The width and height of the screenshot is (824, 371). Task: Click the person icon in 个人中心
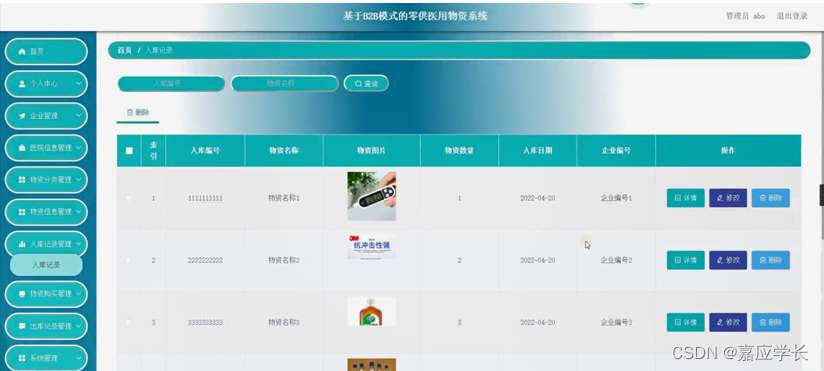pyautogui.click(x=22, y=84)
